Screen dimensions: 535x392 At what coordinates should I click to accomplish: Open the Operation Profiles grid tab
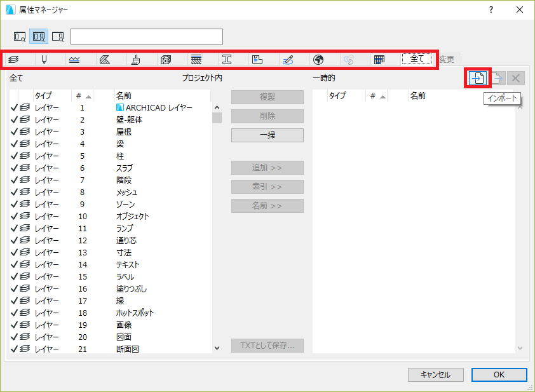click(379, 60)
